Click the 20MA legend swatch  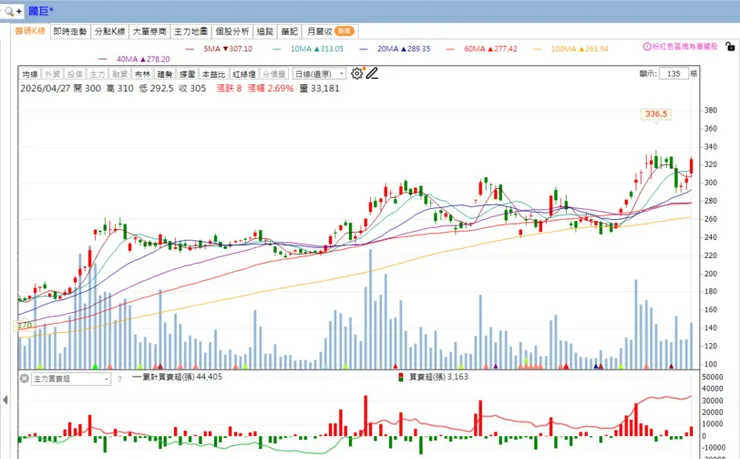pyautogui.click(x=363, y=49)
